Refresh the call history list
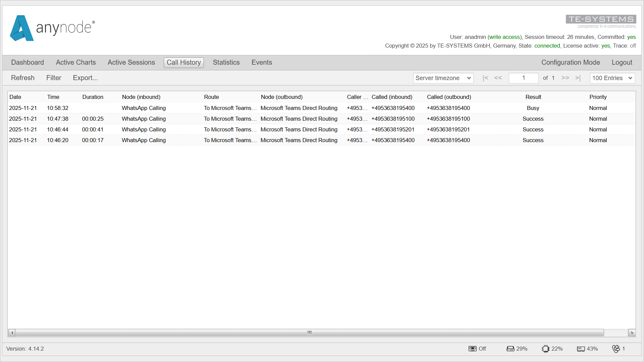The image size is (644, 362). click(x=23, y=78)
